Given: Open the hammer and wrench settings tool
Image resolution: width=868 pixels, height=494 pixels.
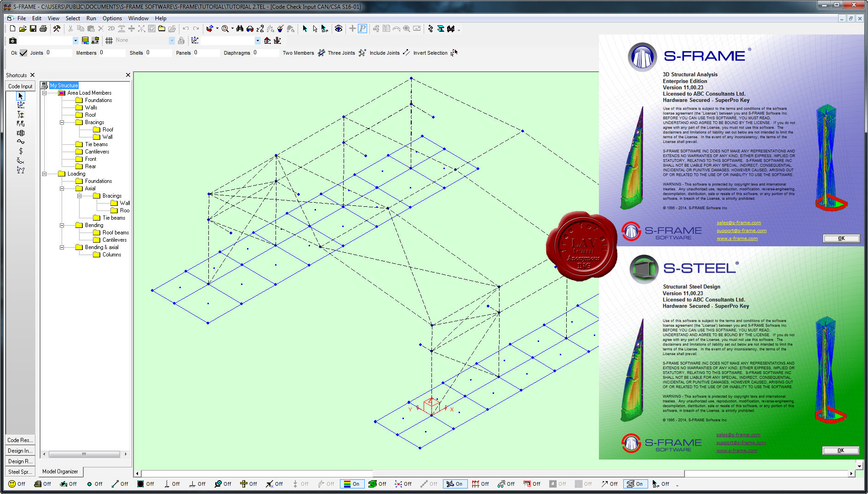Looking at the screenshot, I should pos(57,28).
